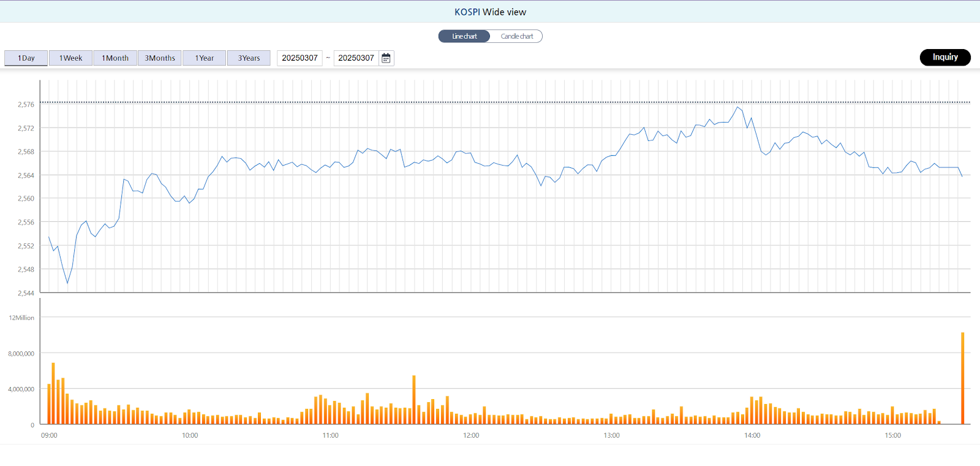Image resolution: width=980 pixels, height=466 pixels.
Task: Click the 2,564 price axis label
Action: tap(26, 175)
